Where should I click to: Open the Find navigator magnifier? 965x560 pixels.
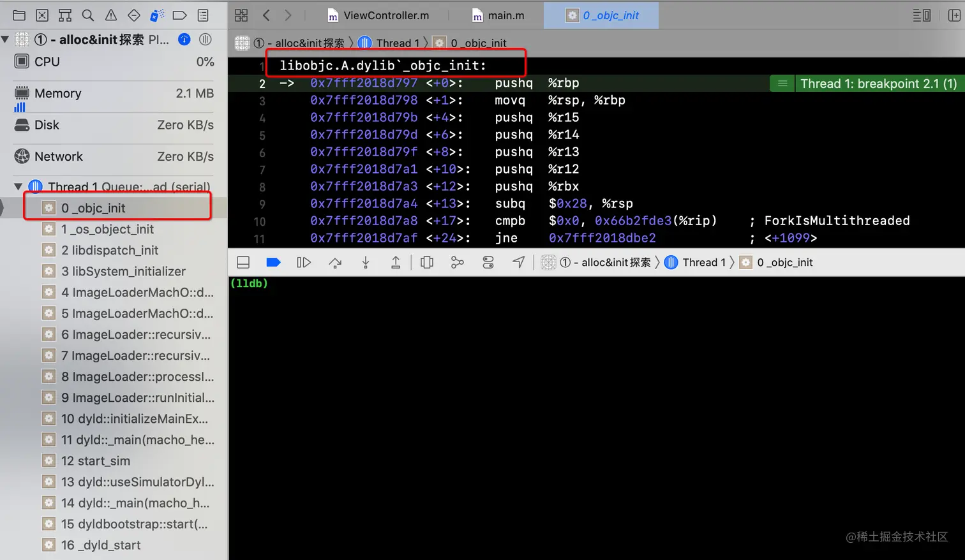[x=88, y=15]
